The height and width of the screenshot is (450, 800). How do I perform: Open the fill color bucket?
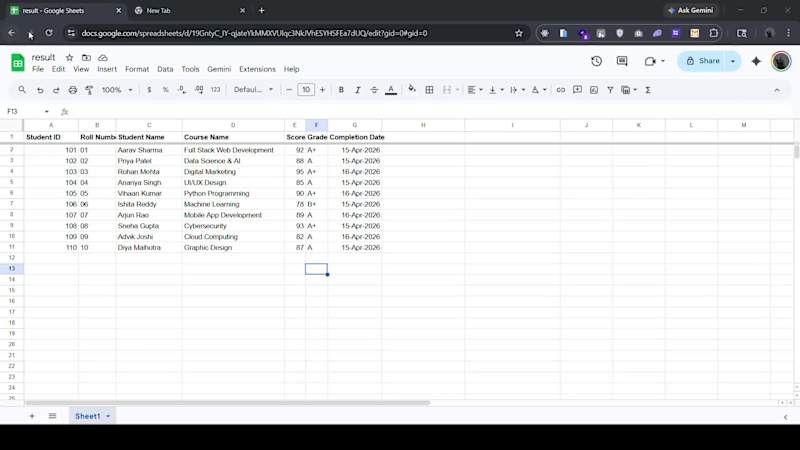coord(412,90)
